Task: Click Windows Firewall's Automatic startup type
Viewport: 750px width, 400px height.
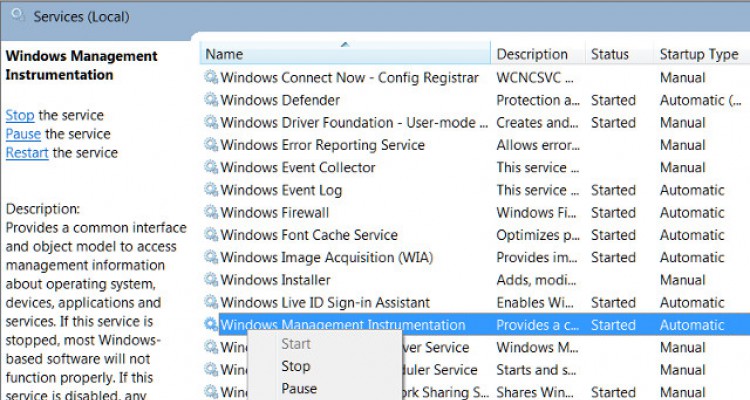Action: coord(692,212)
